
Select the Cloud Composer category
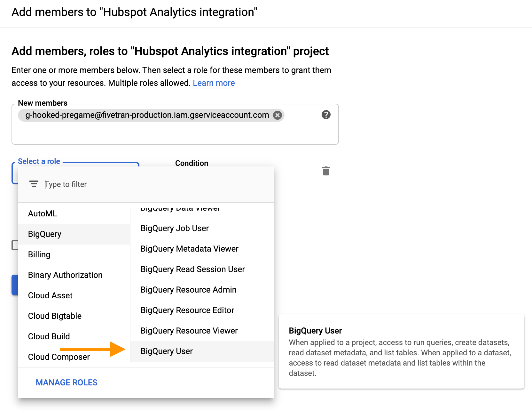(74, 357)
